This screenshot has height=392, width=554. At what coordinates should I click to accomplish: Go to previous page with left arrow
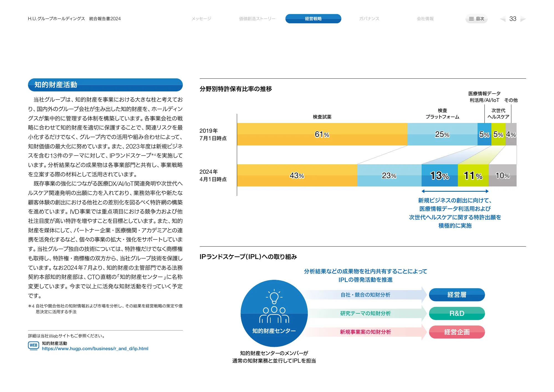point(502,19)
